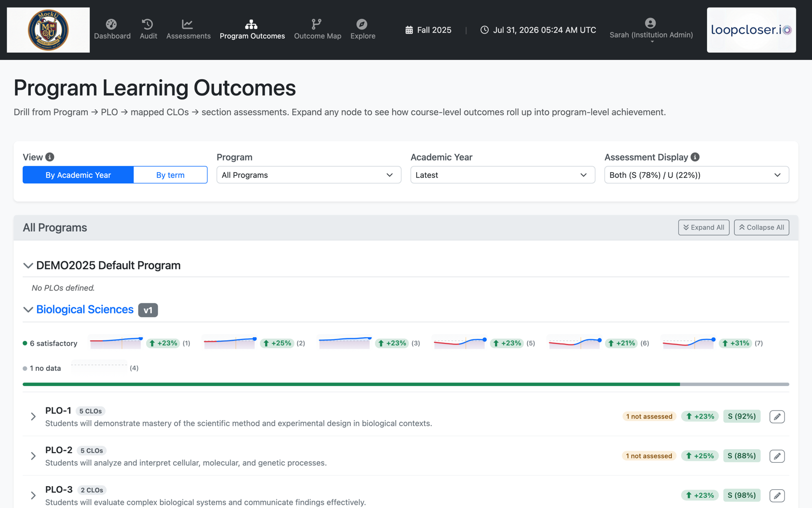The width and height of the screenshot is (812, 508).
Task: Click the S (88%) score badge
Action: coord(741,456)
